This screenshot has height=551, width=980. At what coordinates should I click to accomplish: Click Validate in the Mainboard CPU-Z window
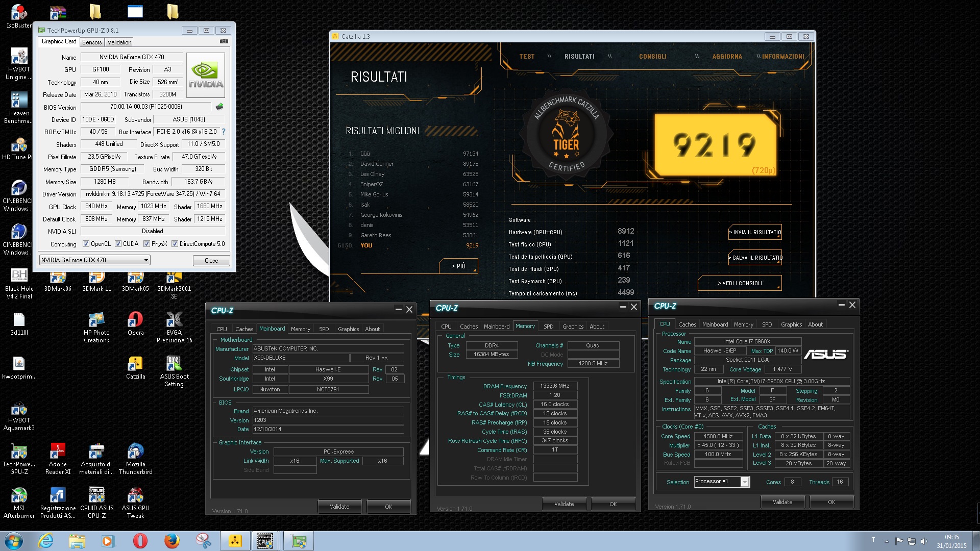tap(339, 507)
